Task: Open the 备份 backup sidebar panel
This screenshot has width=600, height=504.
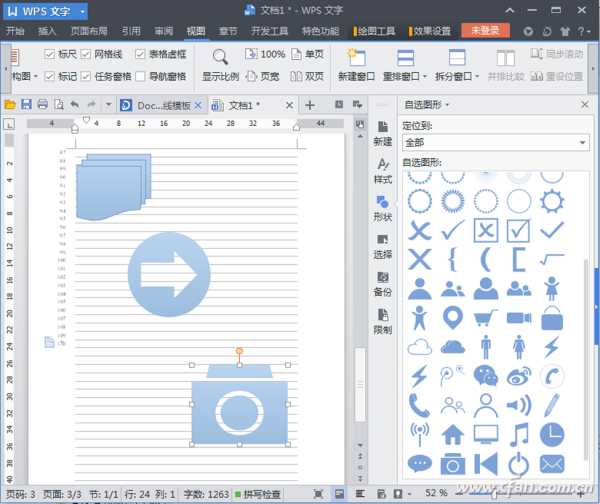Action: pos(382,283)
